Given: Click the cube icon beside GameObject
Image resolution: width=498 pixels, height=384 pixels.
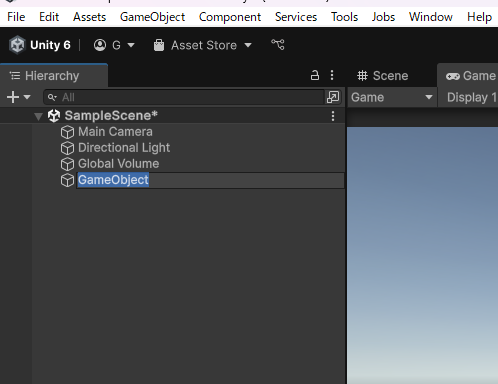Looking at the screenshot, I should [67, 180].
